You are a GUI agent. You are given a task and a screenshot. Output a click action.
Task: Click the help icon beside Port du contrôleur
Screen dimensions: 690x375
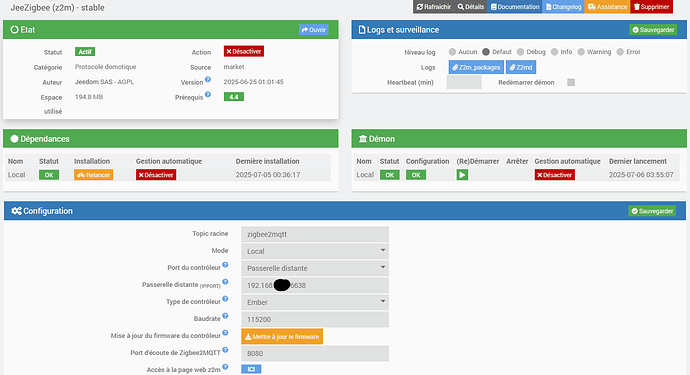225,265
